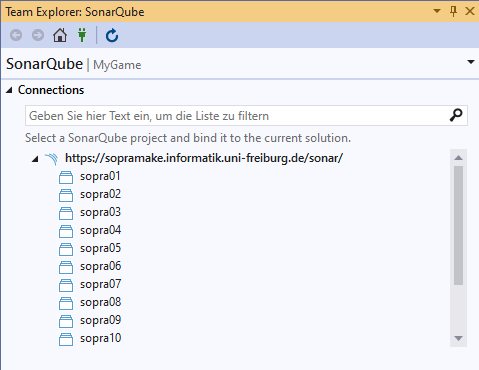The width and height of the screenshot is (479, 370).
Task: Click the search magnifier icon in filter box
Action: point(456,115)
